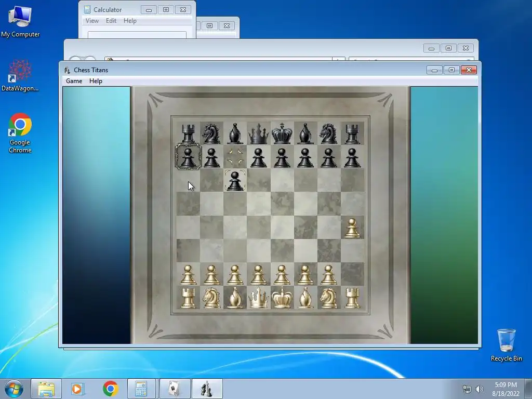Select the white king
The height and width of the screenshot is (399, 532).
282,298
